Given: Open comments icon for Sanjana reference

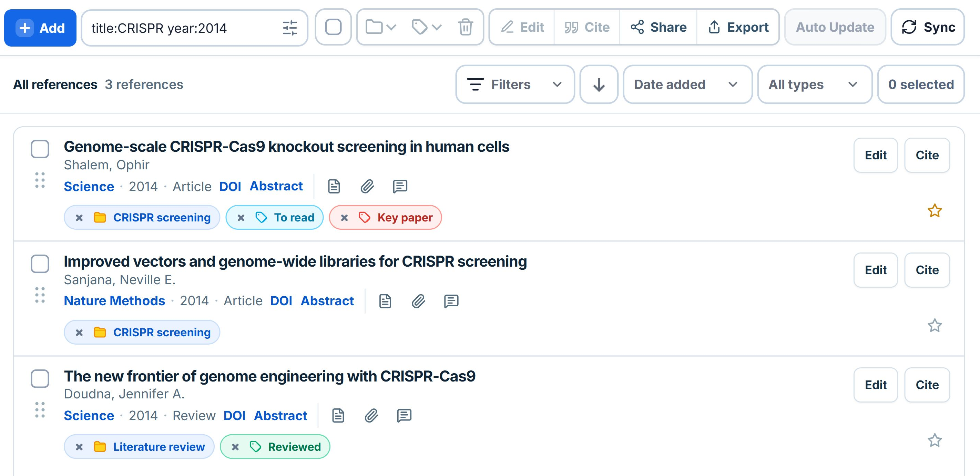Looking at the screenshot, I should coord(451,301).
